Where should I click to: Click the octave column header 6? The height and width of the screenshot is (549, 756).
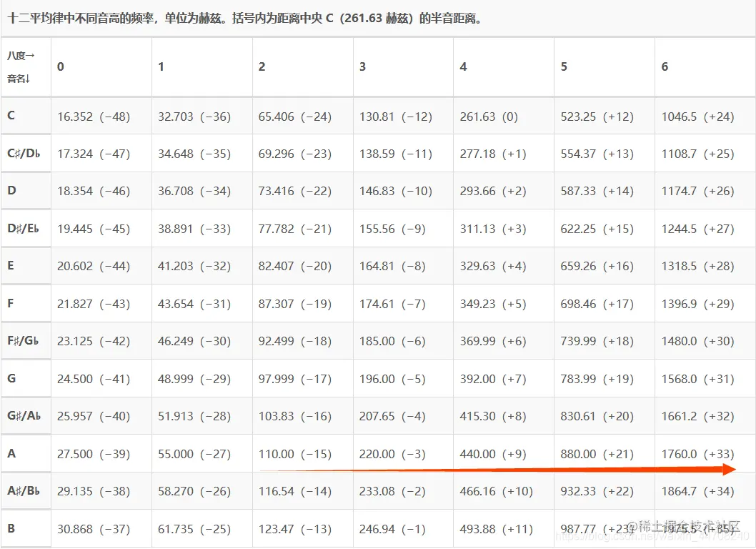coord(705,66)
